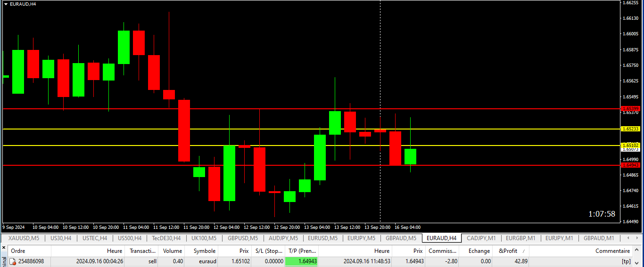Select the yellow line at 1.65233

coord(311,129)
